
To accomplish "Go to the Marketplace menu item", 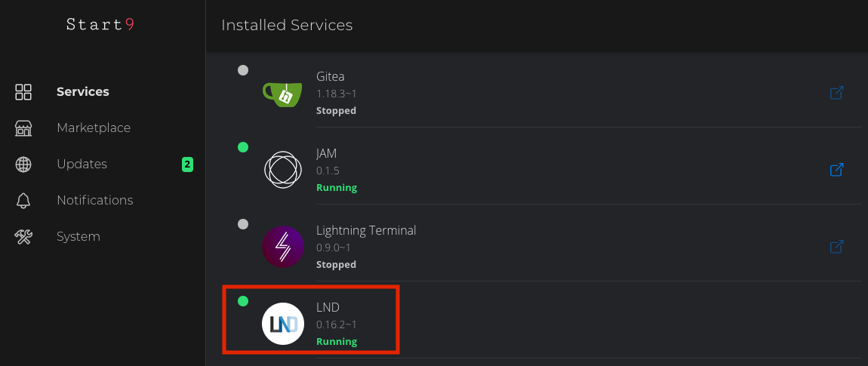I will 94,128.
